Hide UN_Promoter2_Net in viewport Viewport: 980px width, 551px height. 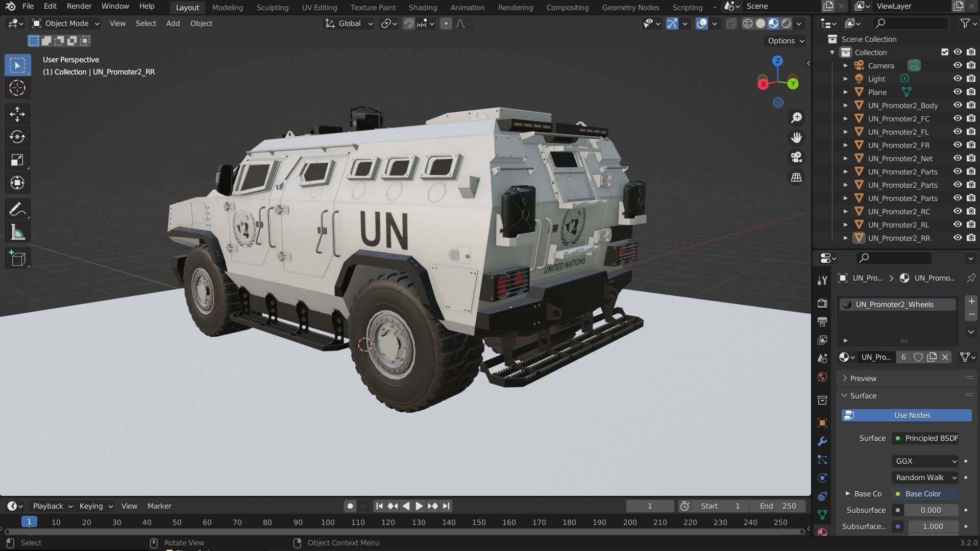pos(958,158)
